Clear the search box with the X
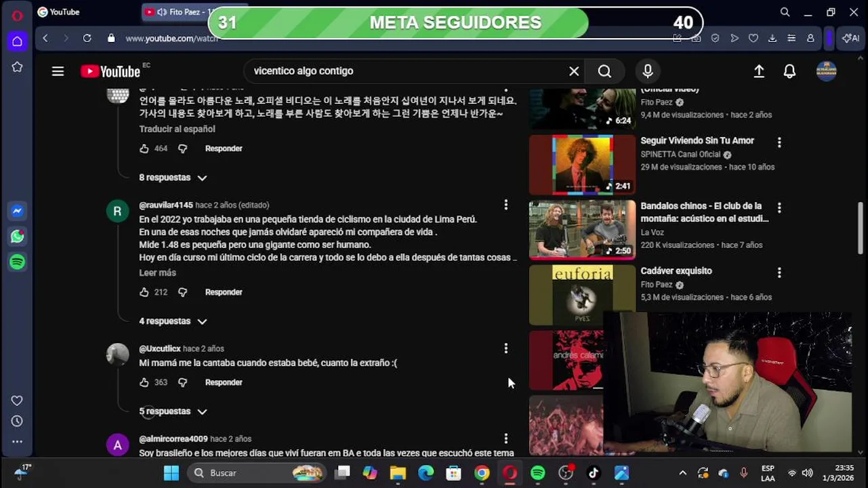The width and height of the screenshot is (868, 488). (x=574, y=71)
